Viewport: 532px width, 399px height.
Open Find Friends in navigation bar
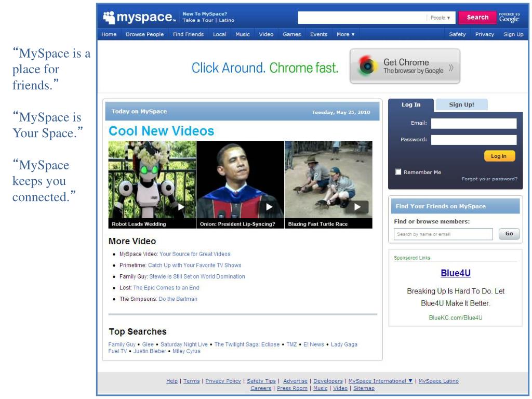pyautogui.click(x=188, y=34)
